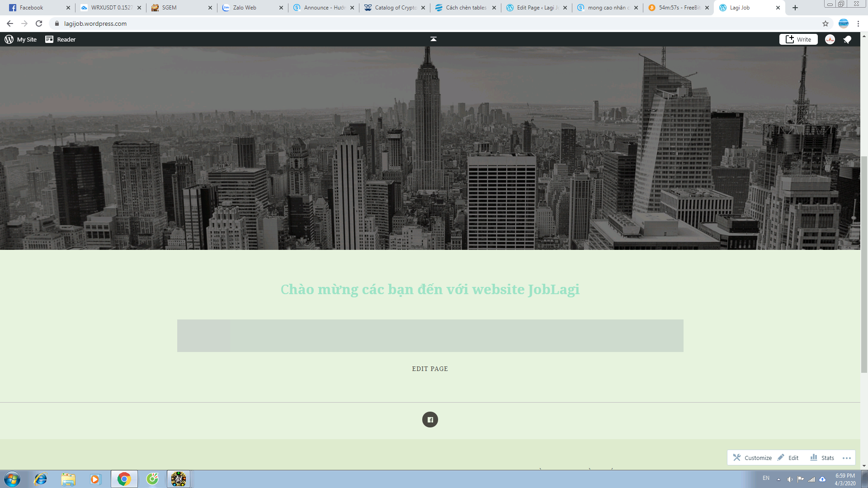The image size is (868, 488).
Task: Open Stats from the floating action bar
Action: [822, 458]
